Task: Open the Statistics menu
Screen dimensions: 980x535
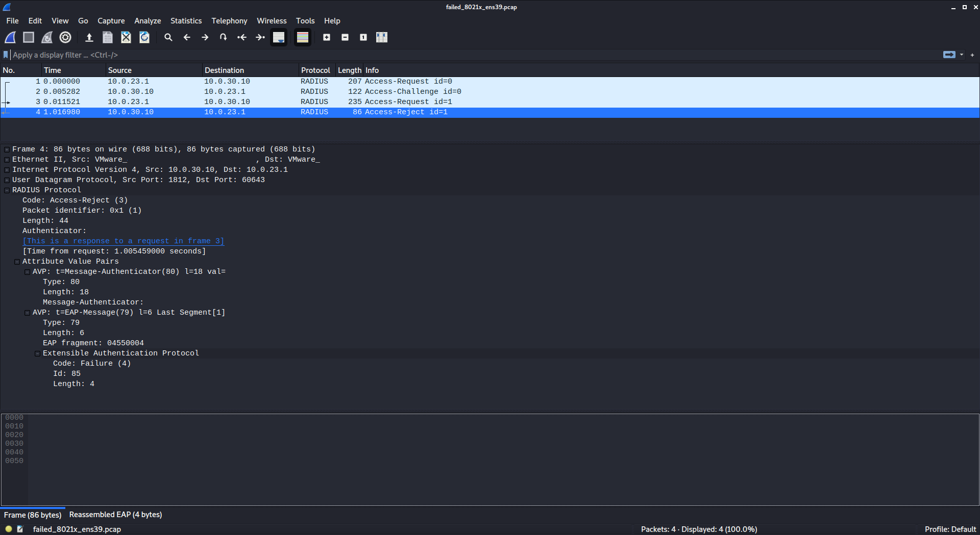Action: pyautogui.click(x=186, y=21)
